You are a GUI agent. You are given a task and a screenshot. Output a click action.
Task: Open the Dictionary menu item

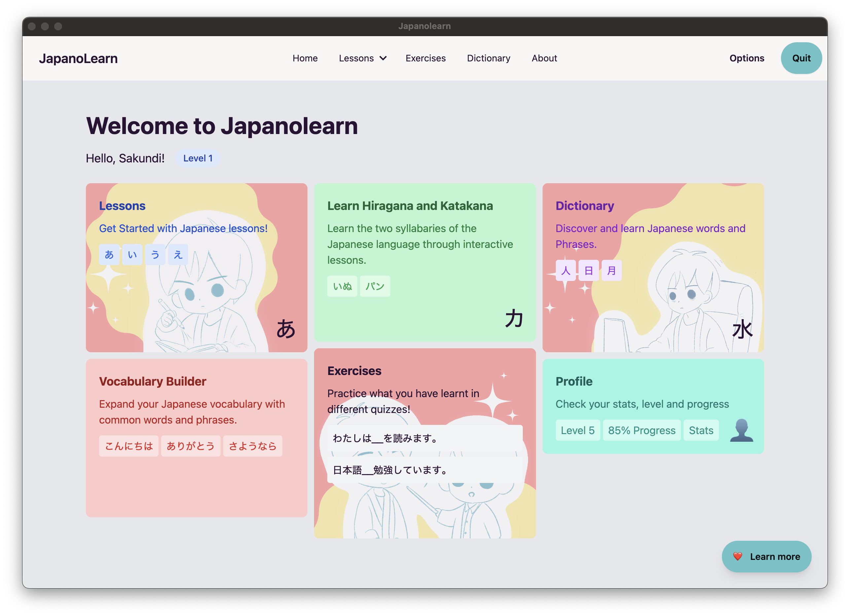click(488, 58)
